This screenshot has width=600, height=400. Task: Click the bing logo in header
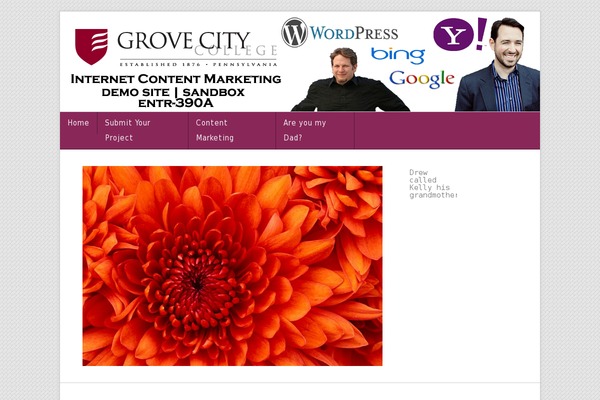398,56
